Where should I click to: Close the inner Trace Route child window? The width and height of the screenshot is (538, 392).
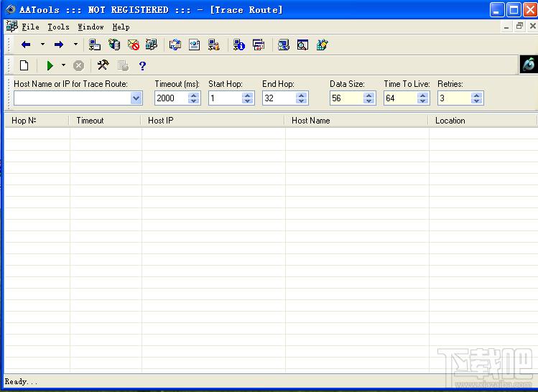(x=532, y=26)
